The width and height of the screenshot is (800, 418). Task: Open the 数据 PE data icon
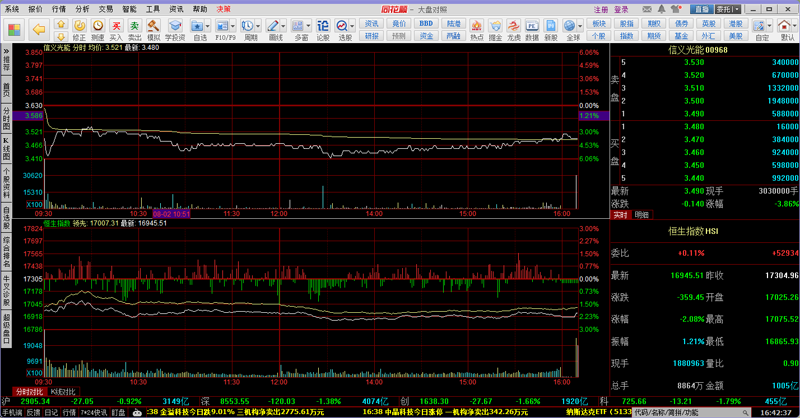[532, 30]
